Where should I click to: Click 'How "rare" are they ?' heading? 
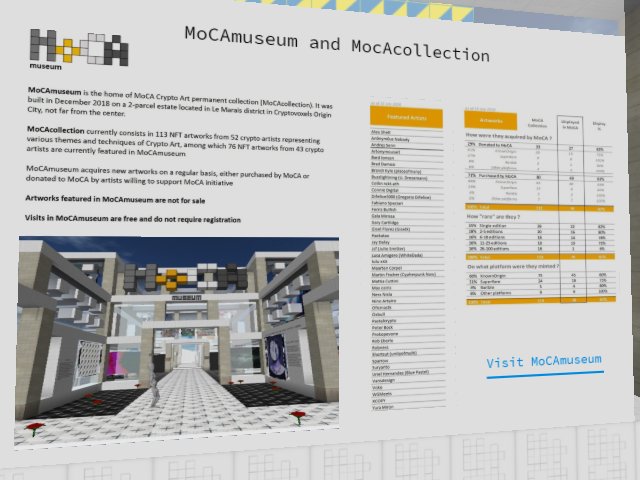(x=493, y=217)
